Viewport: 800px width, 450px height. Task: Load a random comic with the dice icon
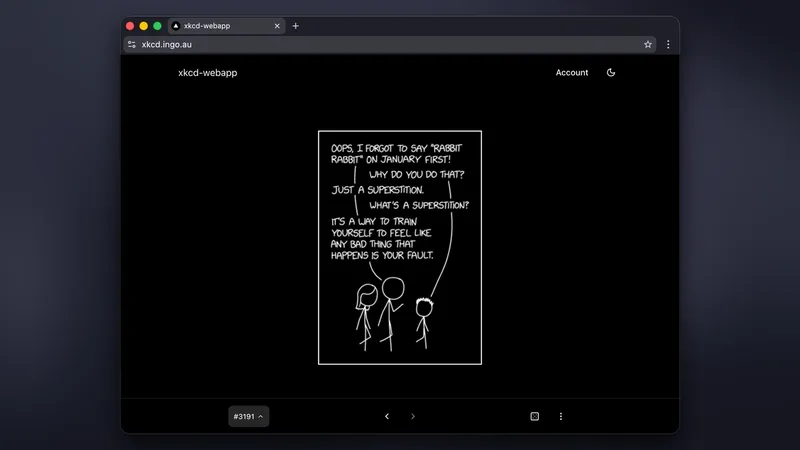coord(535,416)
